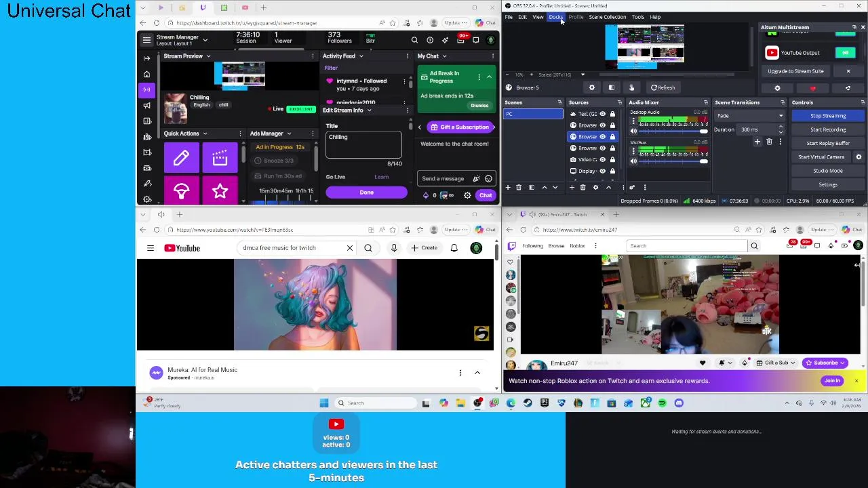
Task: Toggle the YouTube Output stream switch
Action: click(x=846, y=53)
